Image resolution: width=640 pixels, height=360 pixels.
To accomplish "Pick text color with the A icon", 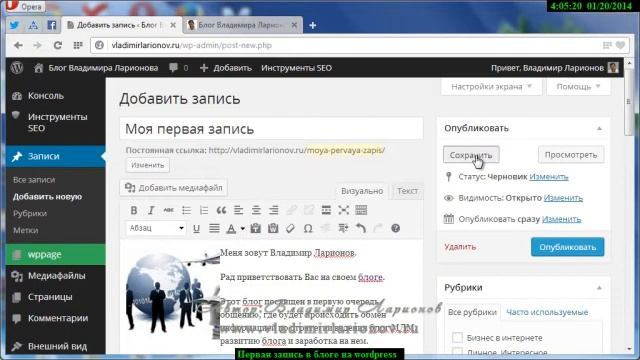I will point(231,228).
